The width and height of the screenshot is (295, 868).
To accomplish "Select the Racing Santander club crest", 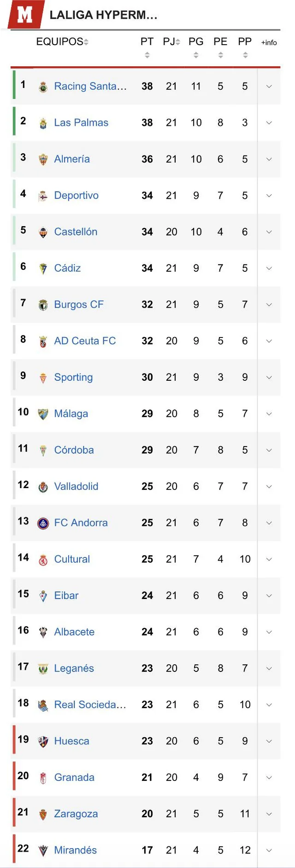I will tap(43, 86).
